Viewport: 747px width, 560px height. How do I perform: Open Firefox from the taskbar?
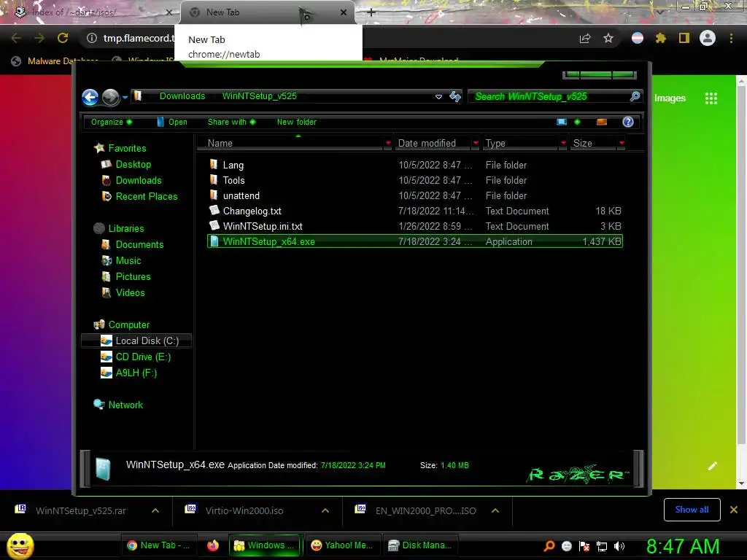coord(213,545)
